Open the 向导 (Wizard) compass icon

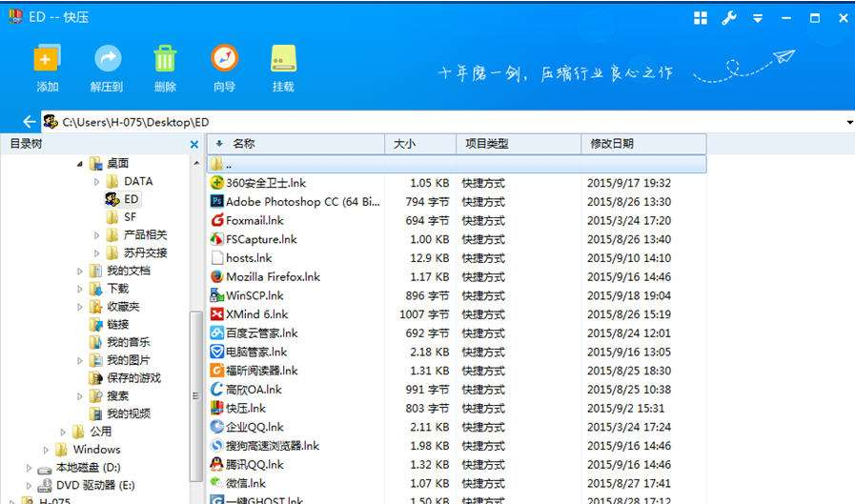click(224, 58)
